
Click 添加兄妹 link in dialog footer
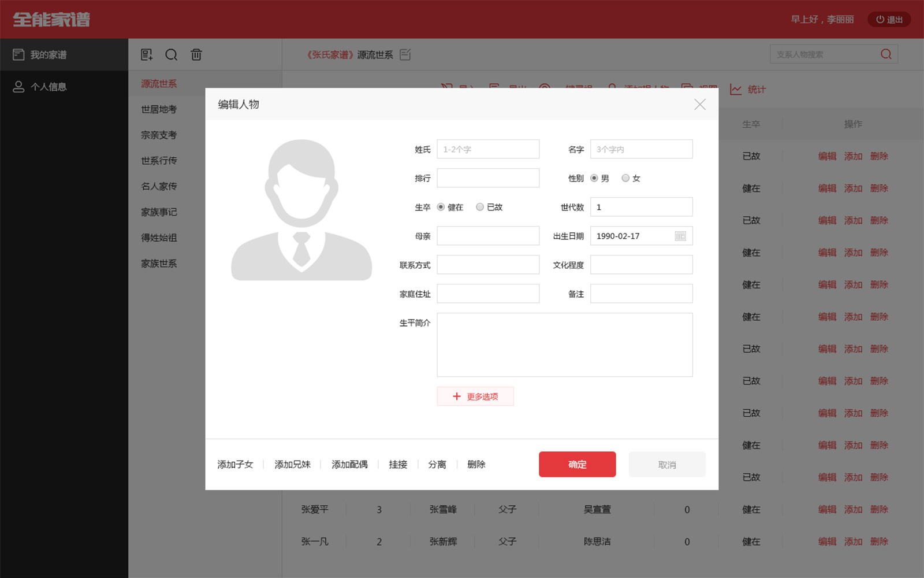click(x=293, y=464)
